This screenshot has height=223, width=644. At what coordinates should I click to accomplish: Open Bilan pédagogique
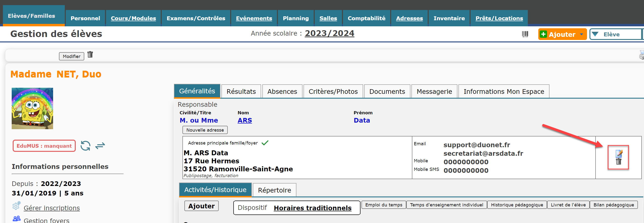614,205
